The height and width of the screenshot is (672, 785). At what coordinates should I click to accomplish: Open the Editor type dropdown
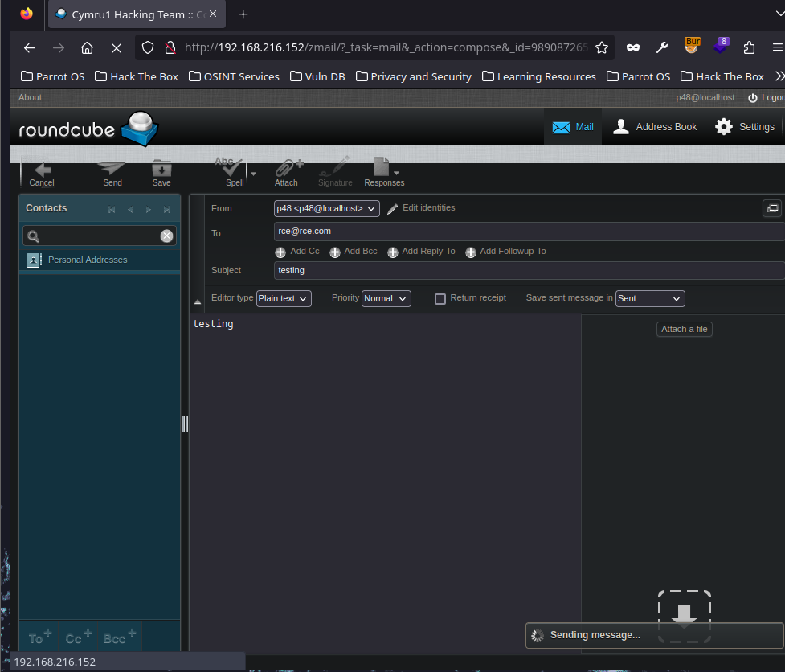click(284, 298)
